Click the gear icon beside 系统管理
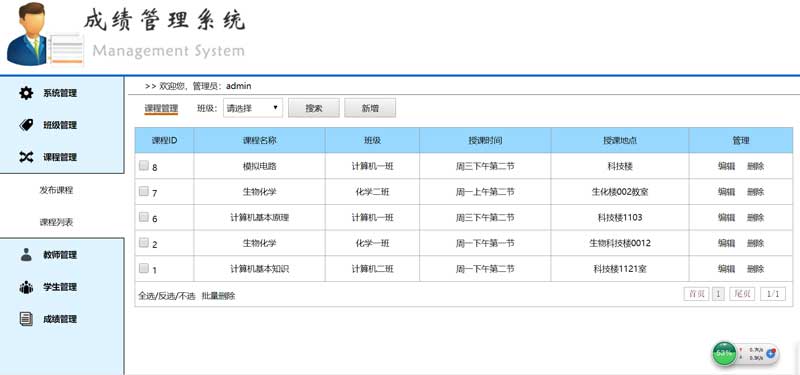 click(26, 93)
